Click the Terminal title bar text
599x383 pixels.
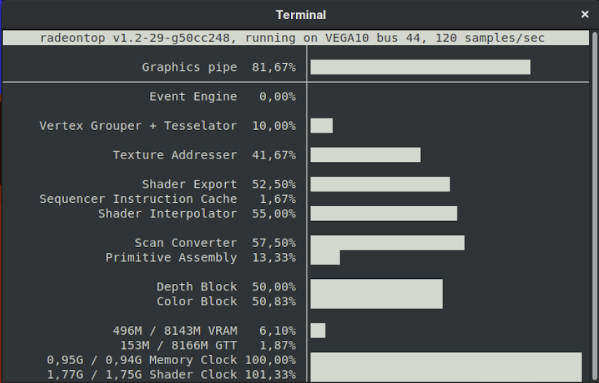pos(301,15)
